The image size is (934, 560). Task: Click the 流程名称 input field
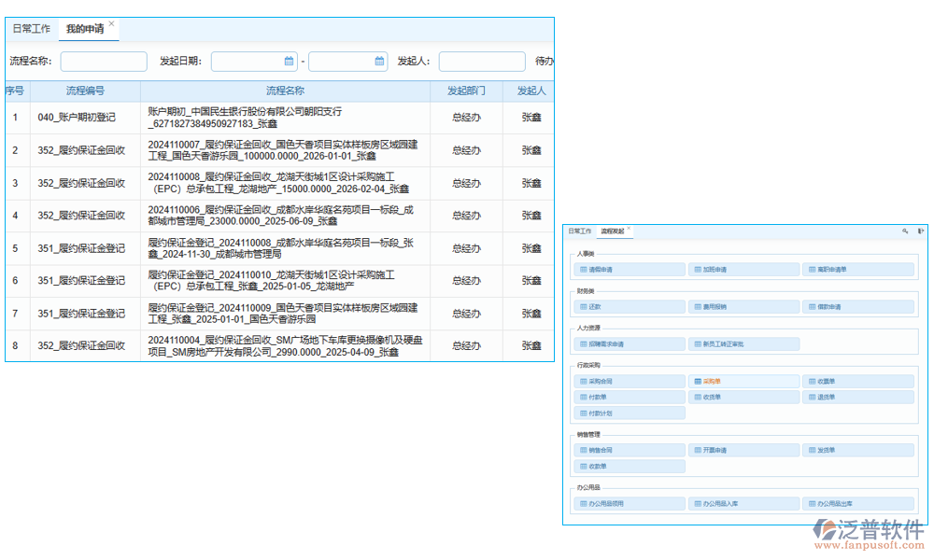104,62
